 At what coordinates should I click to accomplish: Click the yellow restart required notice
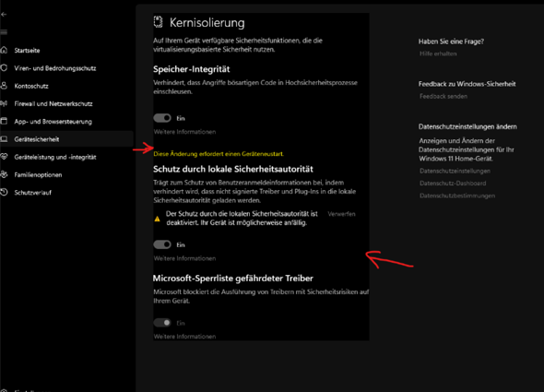tap(219, 154)
